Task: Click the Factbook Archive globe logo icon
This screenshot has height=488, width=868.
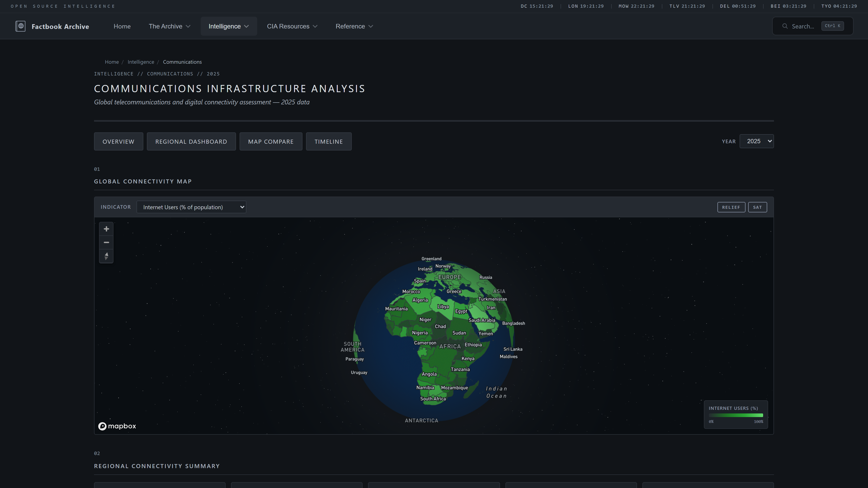Action: [x=20, y=26]
